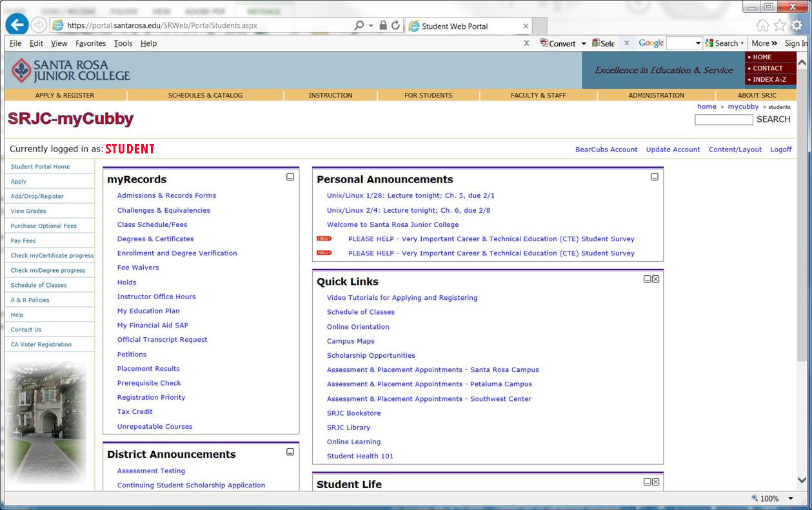Minimize the myRecords panel

(290, 177)
